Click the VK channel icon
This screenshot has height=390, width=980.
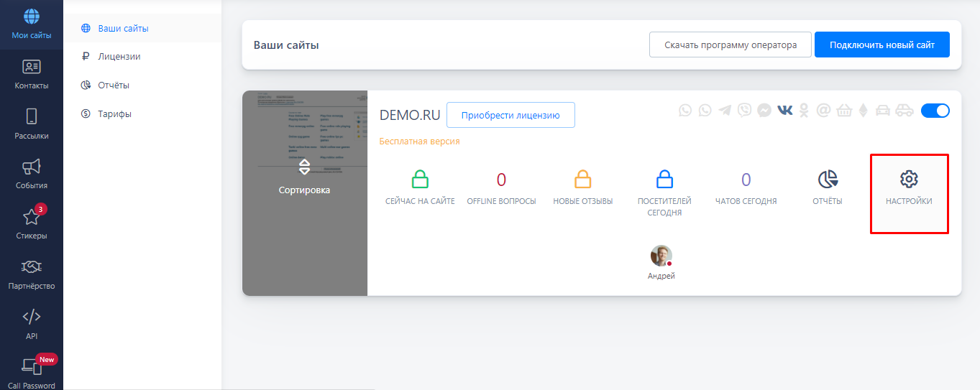[785, 110]
